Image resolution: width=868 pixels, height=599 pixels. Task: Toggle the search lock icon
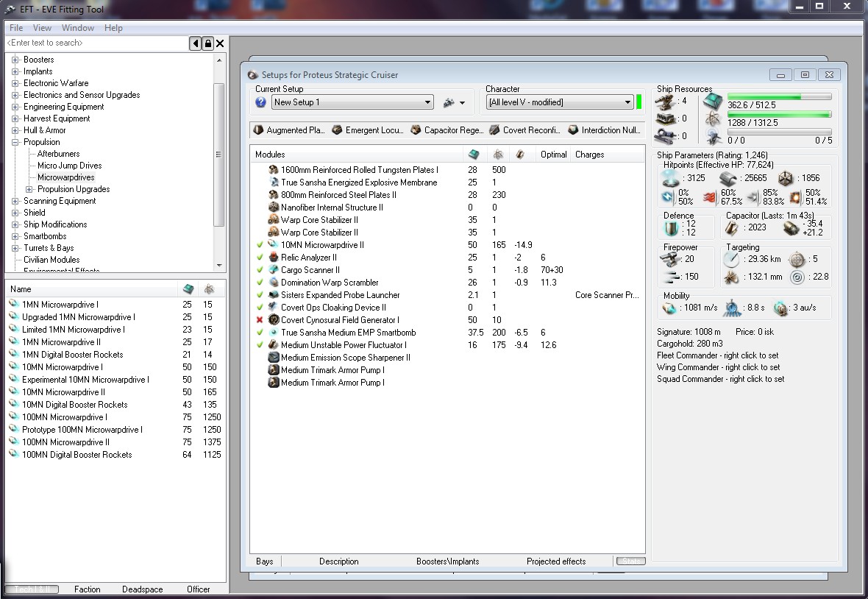(x=207, y=43)
